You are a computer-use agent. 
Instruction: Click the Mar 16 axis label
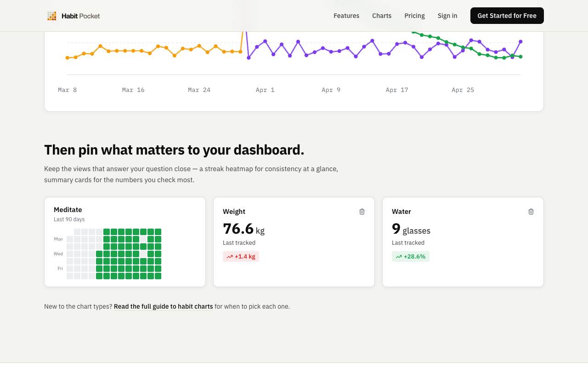(x=133, y=90)
